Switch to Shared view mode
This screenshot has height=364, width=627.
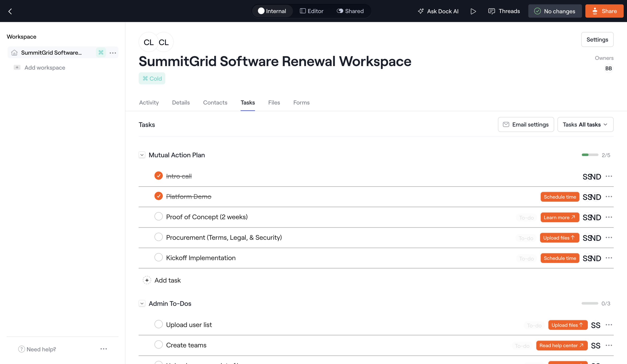(x=350, y=11)
